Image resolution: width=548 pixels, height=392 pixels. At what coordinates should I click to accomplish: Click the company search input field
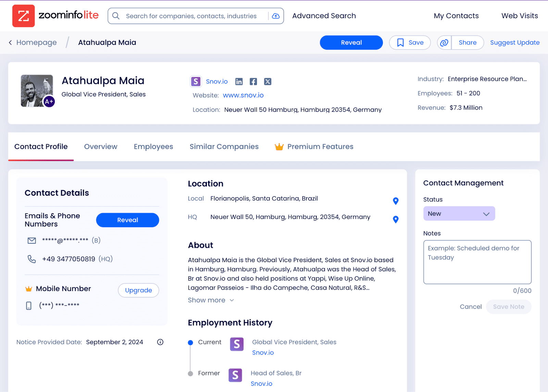[x=191, y=16]
